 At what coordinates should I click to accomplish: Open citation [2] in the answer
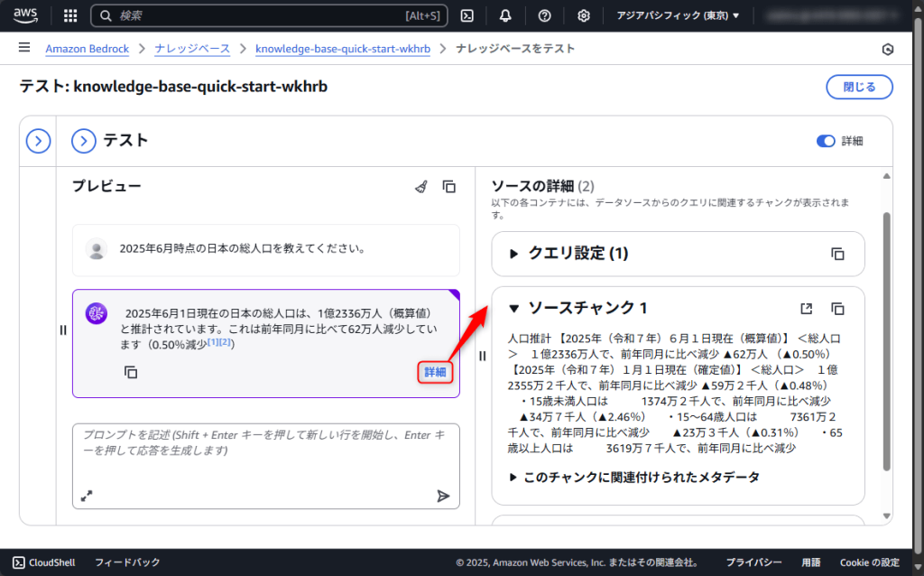tap(225, 342)
